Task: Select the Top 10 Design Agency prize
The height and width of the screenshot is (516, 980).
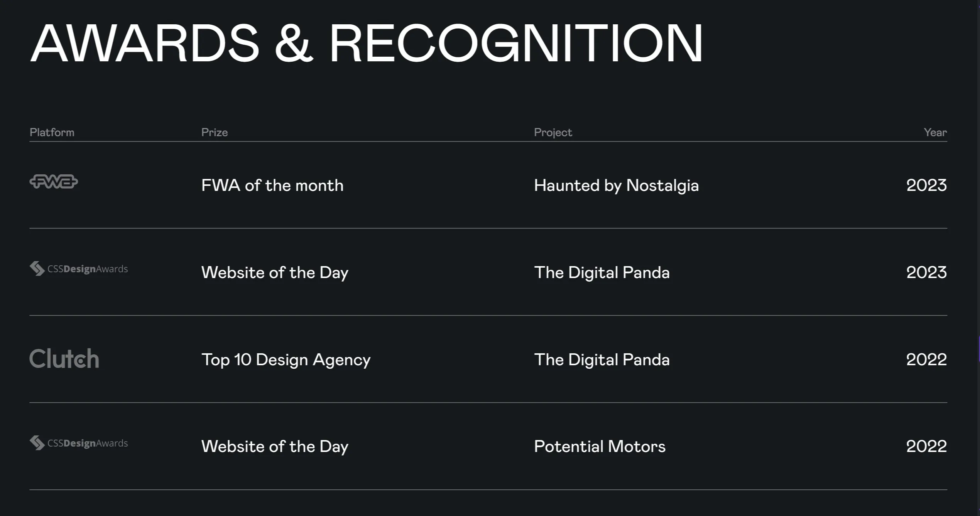Action: click(286, 360)
